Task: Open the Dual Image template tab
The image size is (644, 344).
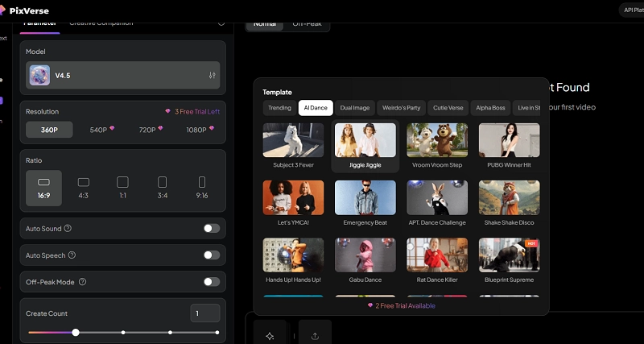Action: 354,108
